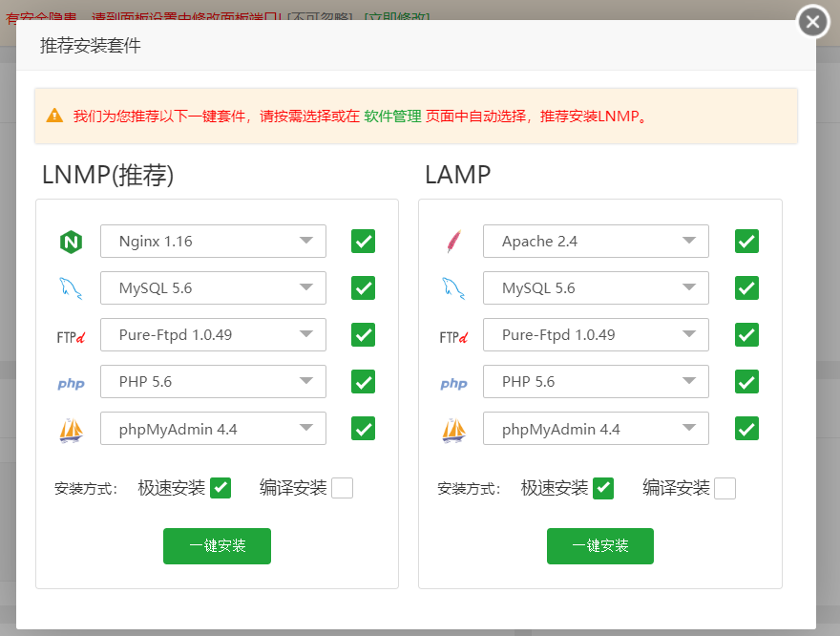This screenshot has height=636, width=840.
Task: Click the phpMyAdmin sailboat icon in LAMP
Action: coord(453,430)
